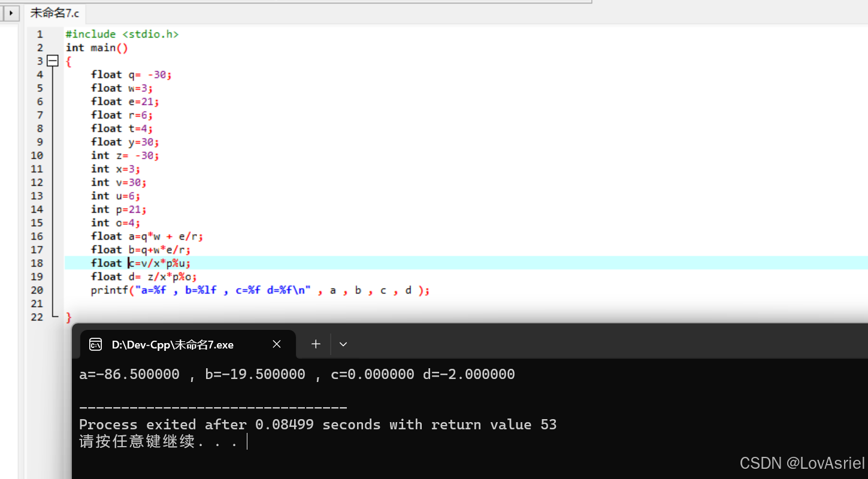Click line number 1 in the gutter
Viewport: 868px width, 479px height.
40,34
